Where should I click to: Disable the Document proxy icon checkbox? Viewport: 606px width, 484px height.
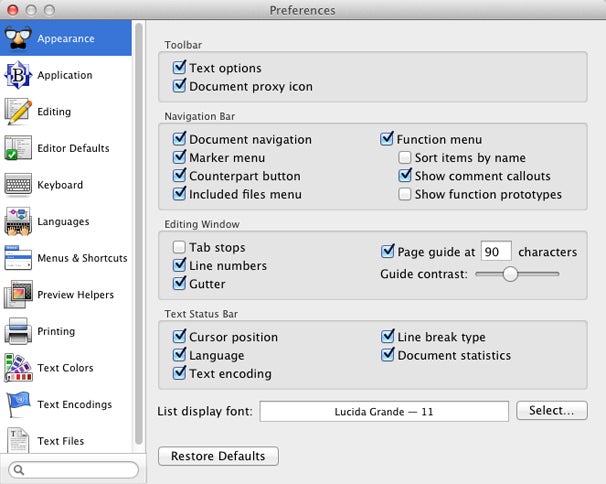[179, 85]
